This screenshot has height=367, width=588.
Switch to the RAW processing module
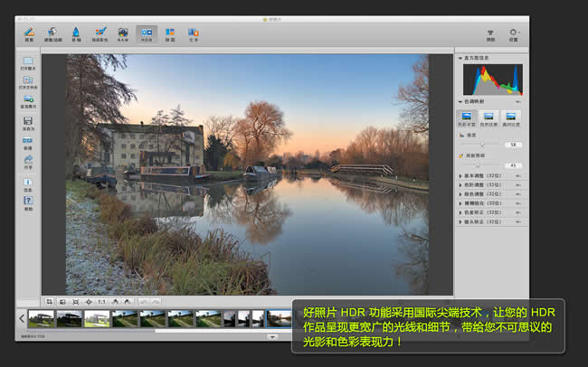[123, 34]
